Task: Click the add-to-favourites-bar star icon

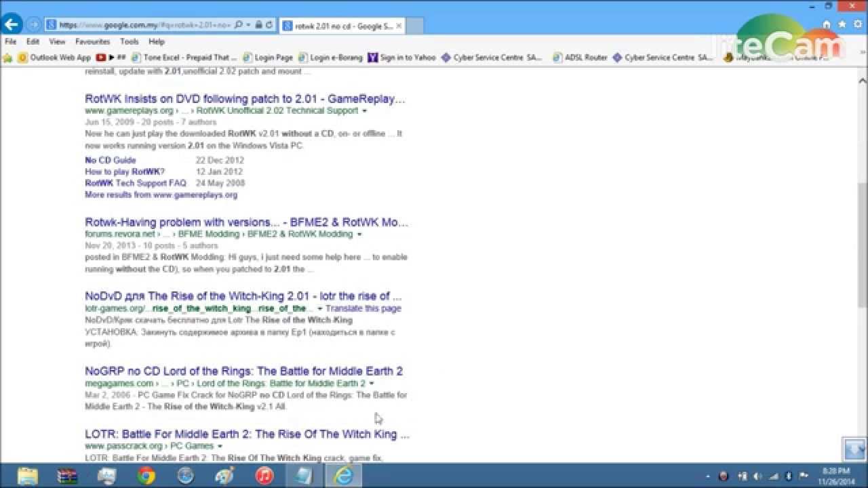Action: tap(8, 58)
